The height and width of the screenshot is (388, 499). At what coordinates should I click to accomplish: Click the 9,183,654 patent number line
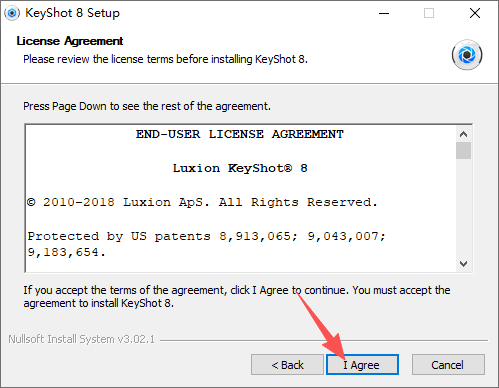click(66, 252)
